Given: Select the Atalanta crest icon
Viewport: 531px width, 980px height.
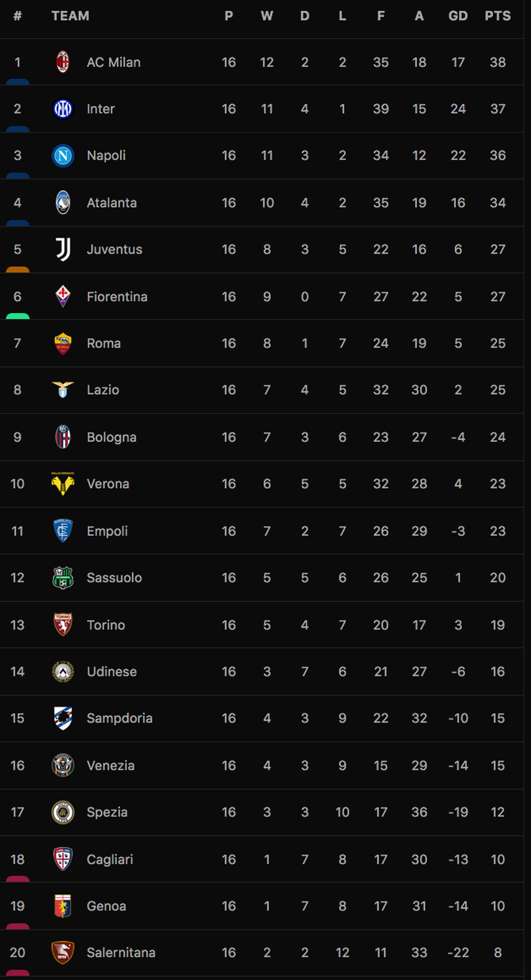Looking at the screenshot, I should [x=63, y=202].
